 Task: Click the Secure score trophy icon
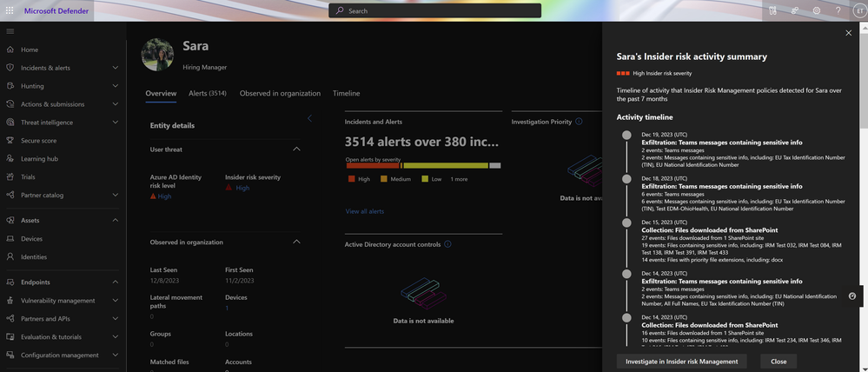10,141
